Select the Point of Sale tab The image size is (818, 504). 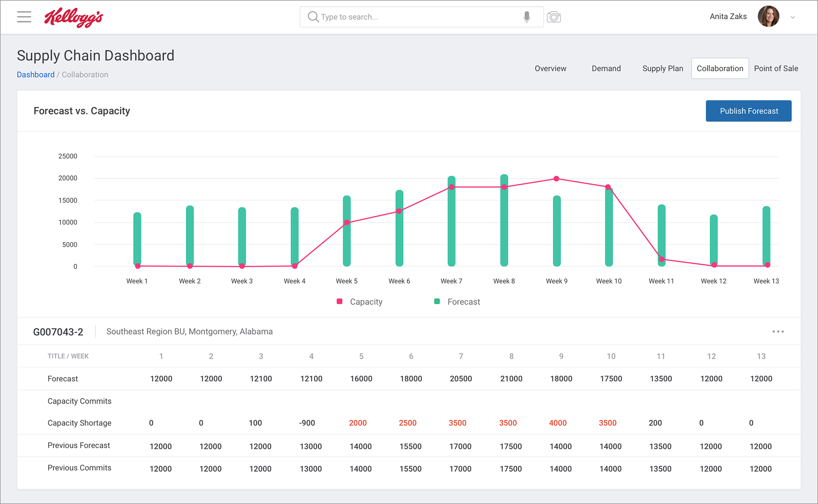[x=776, y=69]
